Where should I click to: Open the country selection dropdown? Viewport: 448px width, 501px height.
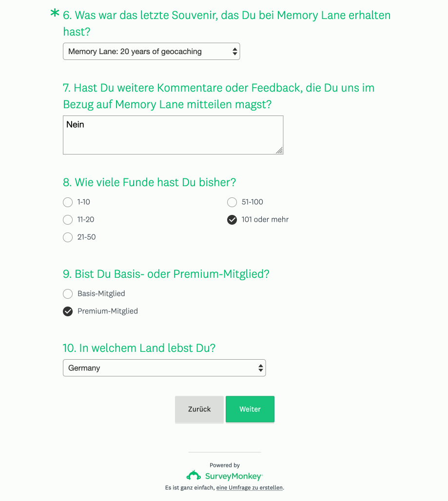tap(164, 368)
